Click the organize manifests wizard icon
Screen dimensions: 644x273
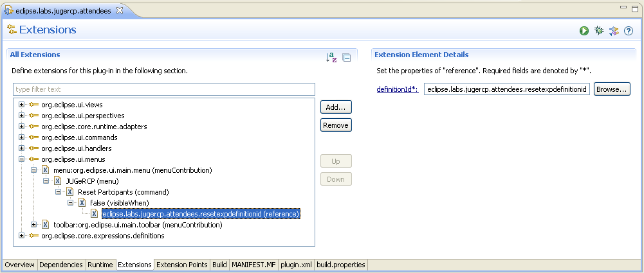(614, 31)
